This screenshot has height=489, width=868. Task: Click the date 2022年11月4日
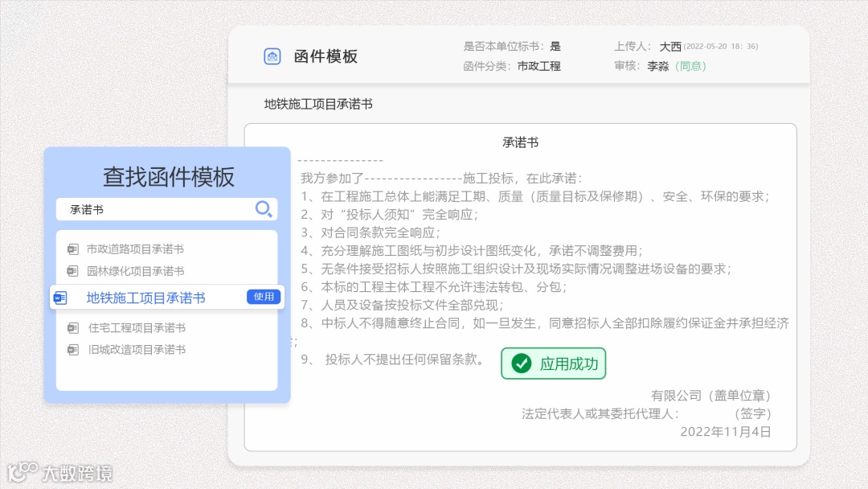coord(726,432)
